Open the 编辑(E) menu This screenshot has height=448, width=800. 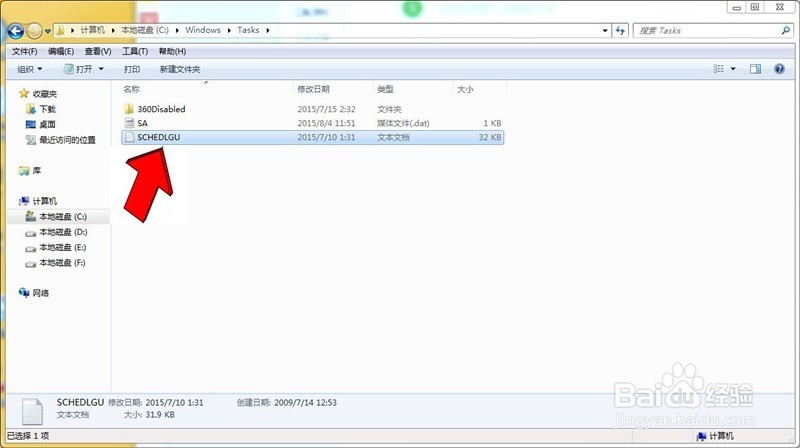coord(61,52)
